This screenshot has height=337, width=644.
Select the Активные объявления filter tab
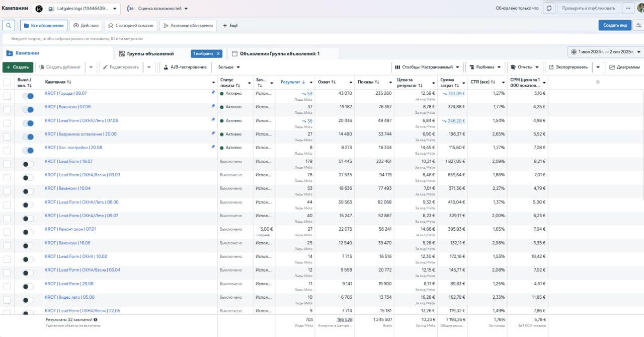click(x=188, y=25)
